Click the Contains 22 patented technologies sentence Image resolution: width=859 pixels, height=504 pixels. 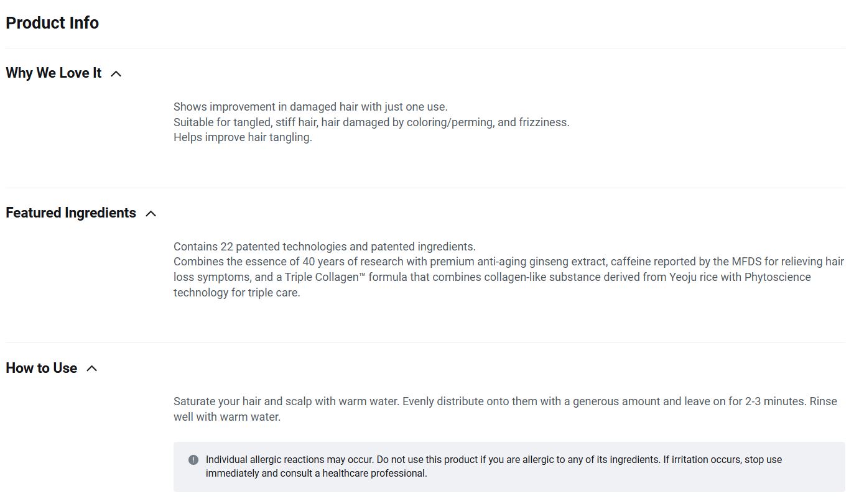pyautogui.click(x=324, y=247)
